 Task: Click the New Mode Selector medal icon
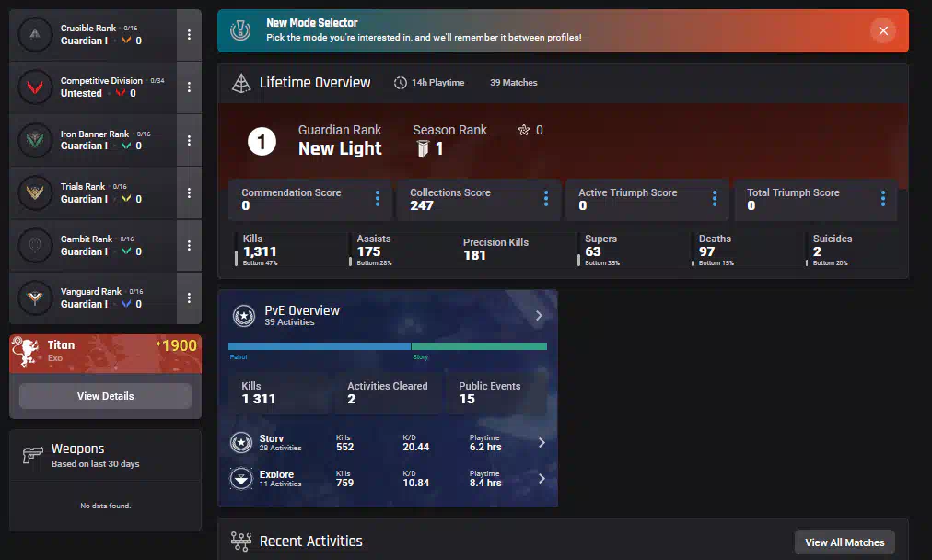click(x=240, y=30)
